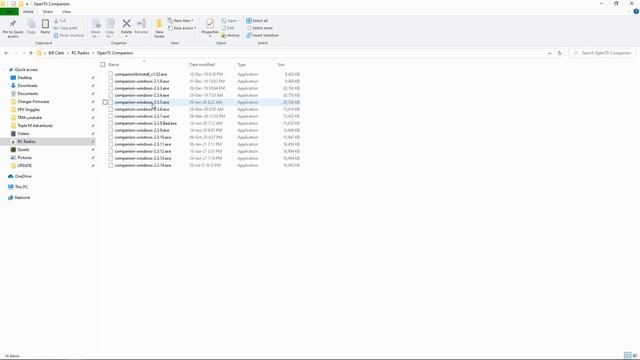
Task: Click the Search OpenTX Companion field
Action: [602, 53]
